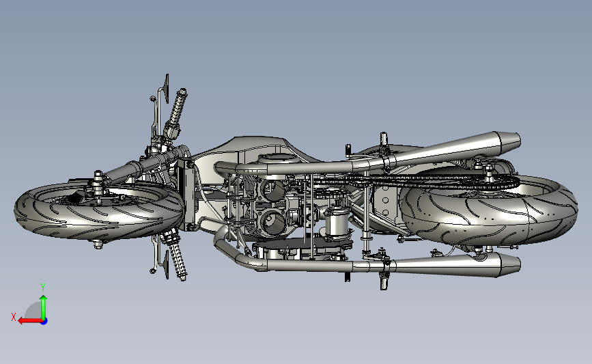Image resolution: width=592 pixels, height=364 pixels.
Task: Select the engine cylinder openings
Action: (272, 206)
